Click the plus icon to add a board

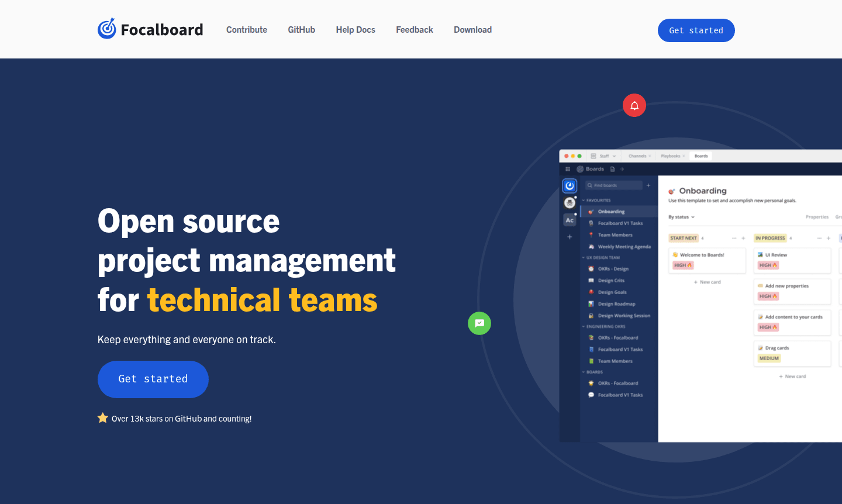pyautogui.click(x=648, y=185)
